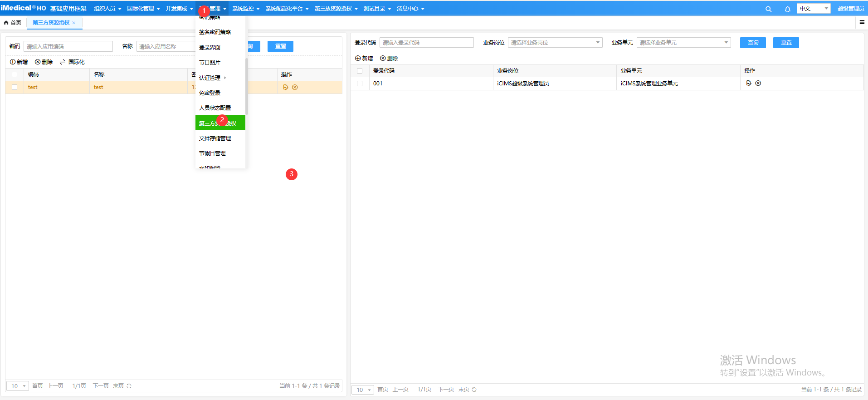868x400 pixels.
Task: Click the search magnifier icon in header
Action: pos(768,9)
